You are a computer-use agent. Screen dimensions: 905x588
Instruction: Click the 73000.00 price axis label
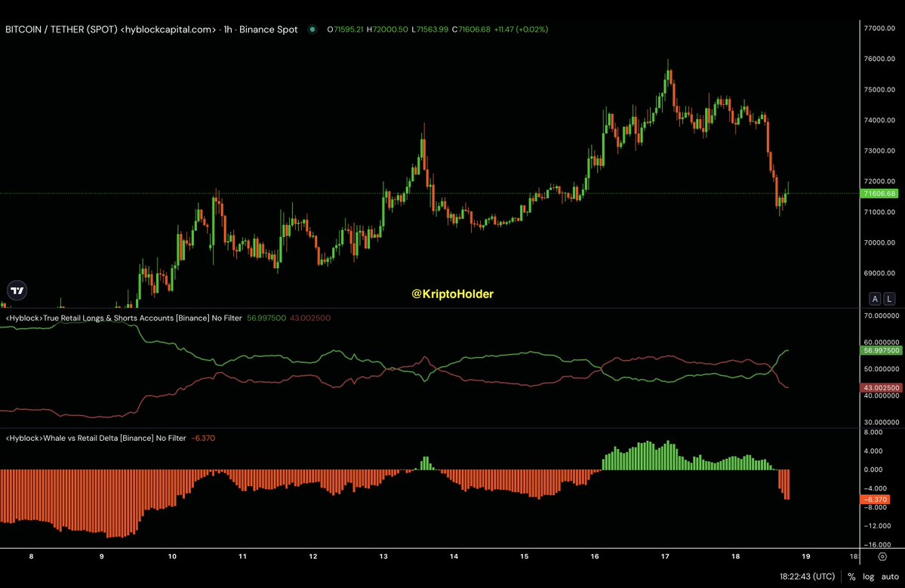click(879, 151)
